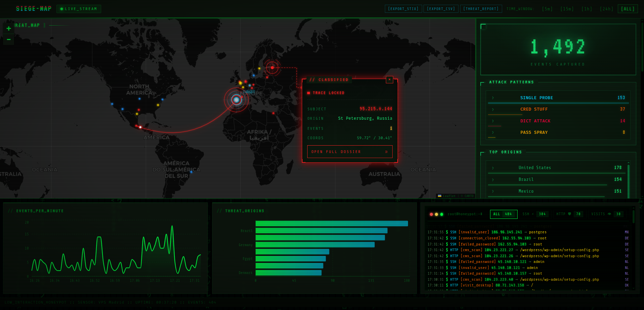Image resolution: width=644 pixels, height=310 pixels.
Task: Select the 1h time window
Action: pyautogui.click(x=587, y=9)
